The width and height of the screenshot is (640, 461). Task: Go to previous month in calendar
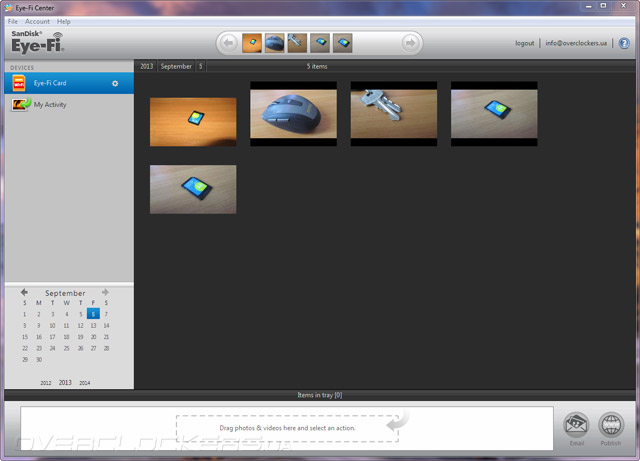(24, 292)
